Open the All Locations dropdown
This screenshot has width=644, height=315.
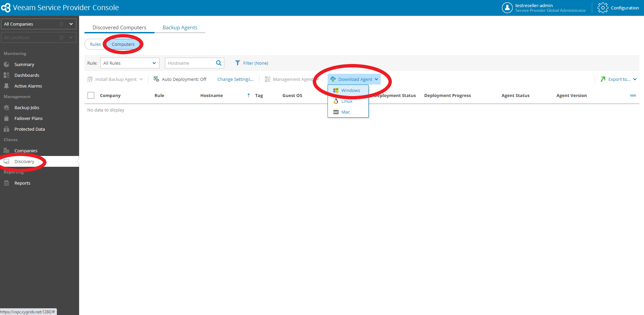click(39, 37)
